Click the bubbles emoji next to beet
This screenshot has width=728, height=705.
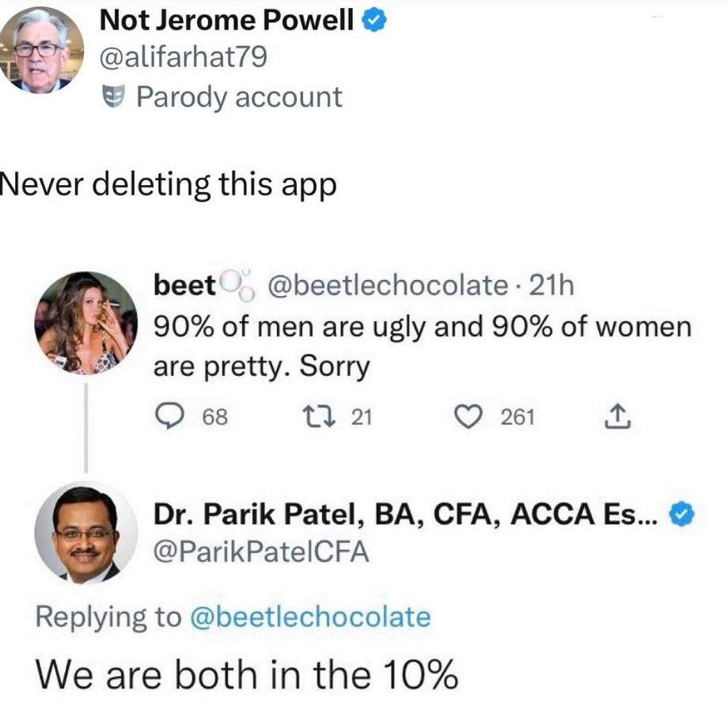(237, 286)
